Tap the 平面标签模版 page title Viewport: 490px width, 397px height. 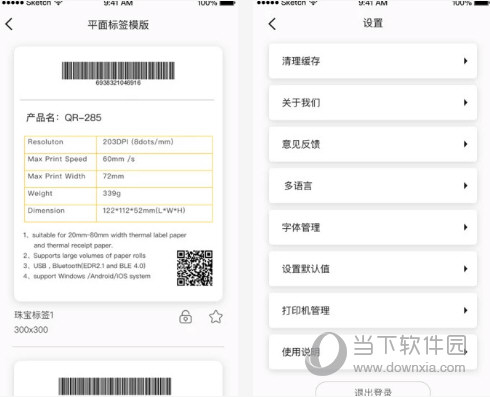coord(118,25)
